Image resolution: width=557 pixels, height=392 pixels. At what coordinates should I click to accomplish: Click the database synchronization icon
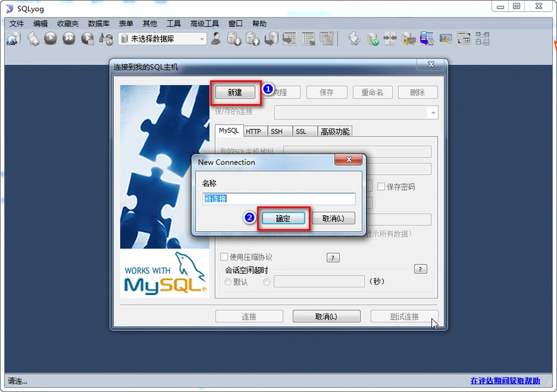pos(372,38)
